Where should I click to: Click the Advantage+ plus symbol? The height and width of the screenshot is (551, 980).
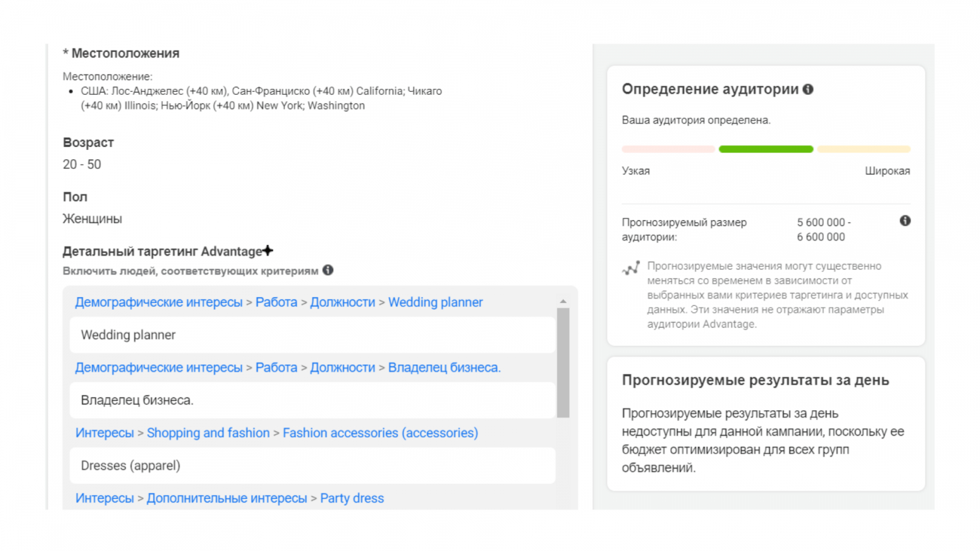pos(268,250)
